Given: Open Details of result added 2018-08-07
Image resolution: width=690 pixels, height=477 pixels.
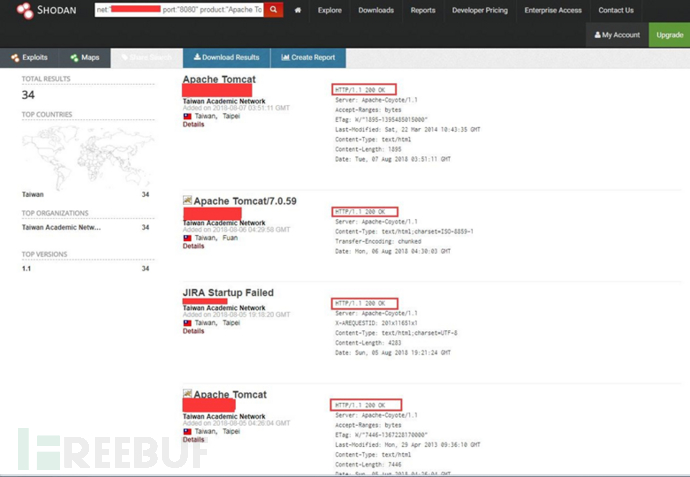Looking at the screenshot, I should pos(193,125).
